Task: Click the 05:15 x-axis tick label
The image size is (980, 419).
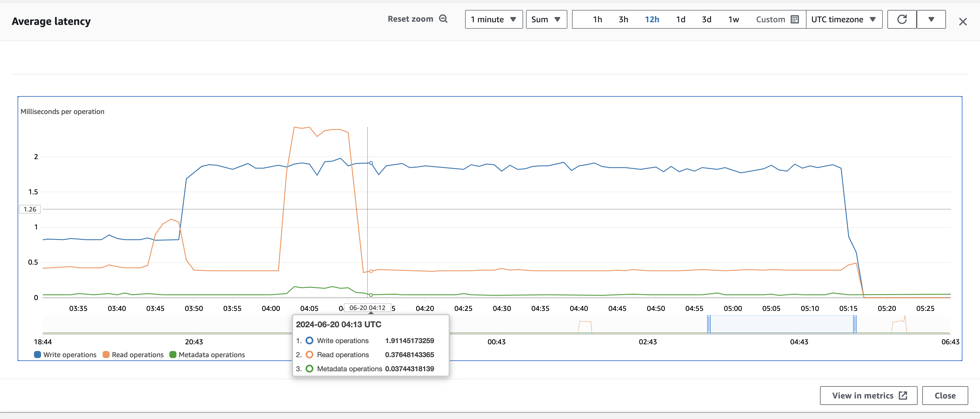Action: [848, 308]
